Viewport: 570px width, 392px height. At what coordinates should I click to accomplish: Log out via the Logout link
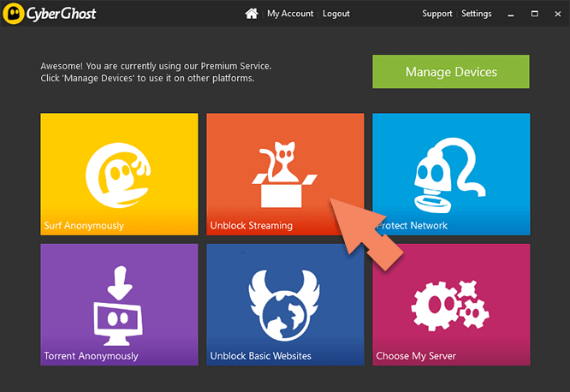(x=336, y=14)
